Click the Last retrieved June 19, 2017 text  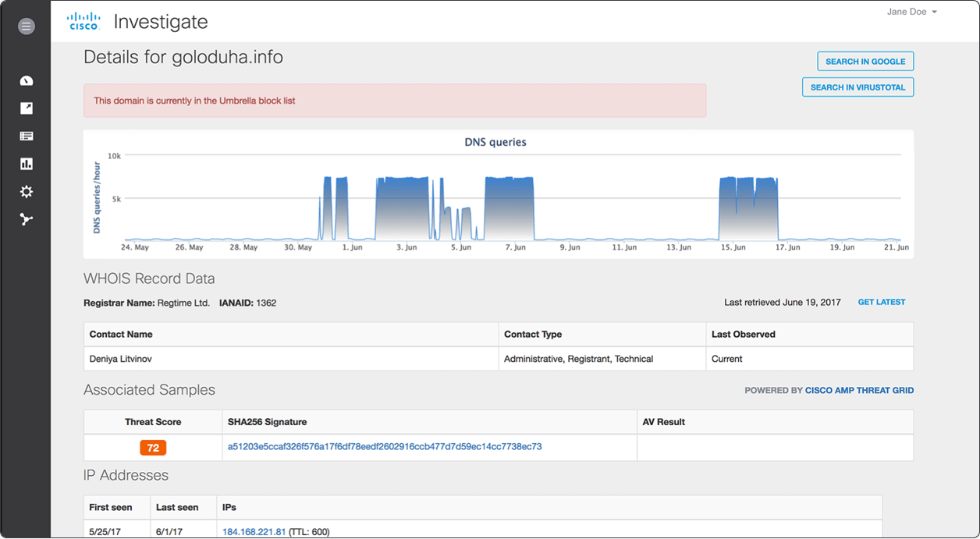pos(783,303)
